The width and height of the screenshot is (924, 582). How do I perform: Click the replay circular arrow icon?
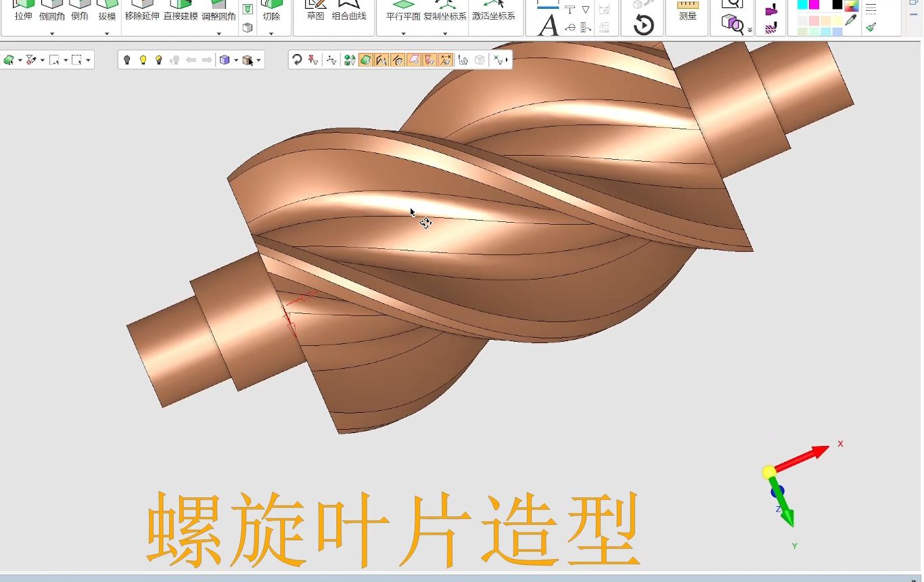(x=643, y=26)
